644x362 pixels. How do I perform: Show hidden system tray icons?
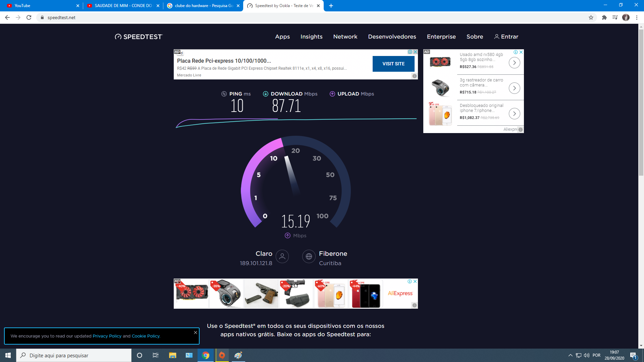click(570, 355)
